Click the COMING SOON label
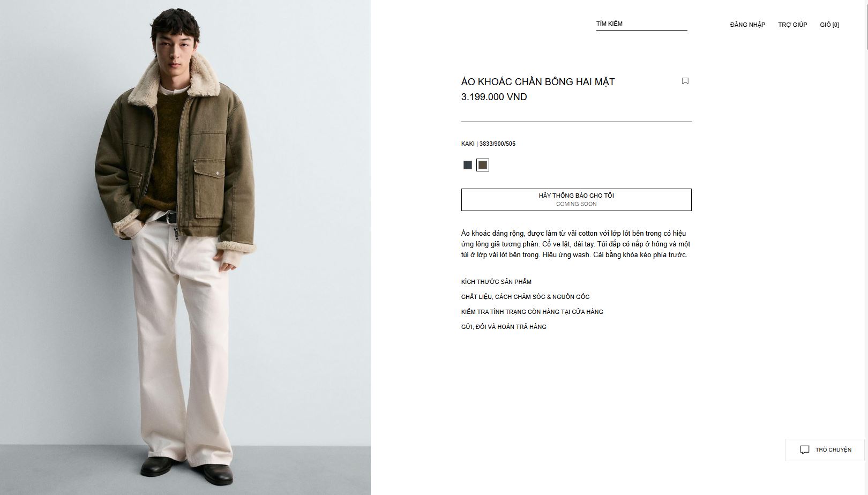Viewport: 868px width, 495px height. click(x=576, y=204)
